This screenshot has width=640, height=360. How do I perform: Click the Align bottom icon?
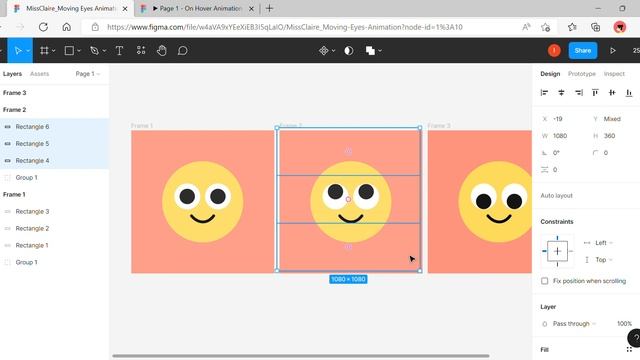629,93
